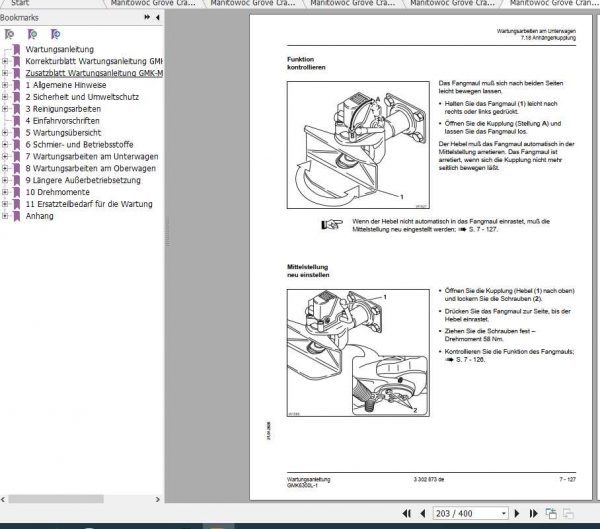Click the bookmarks scrollbar left arrow

click(3, 499)
